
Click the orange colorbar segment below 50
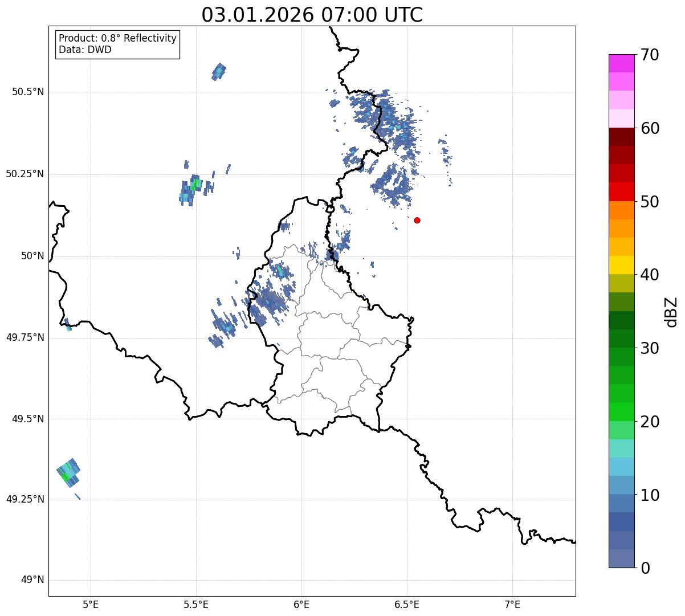point(621,210)
